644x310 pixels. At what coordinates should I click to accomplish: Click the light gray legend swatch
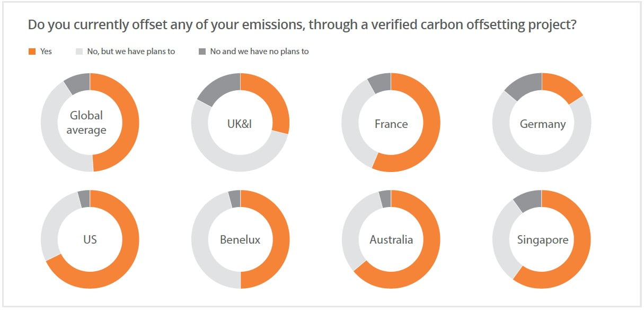pos(80,51)
